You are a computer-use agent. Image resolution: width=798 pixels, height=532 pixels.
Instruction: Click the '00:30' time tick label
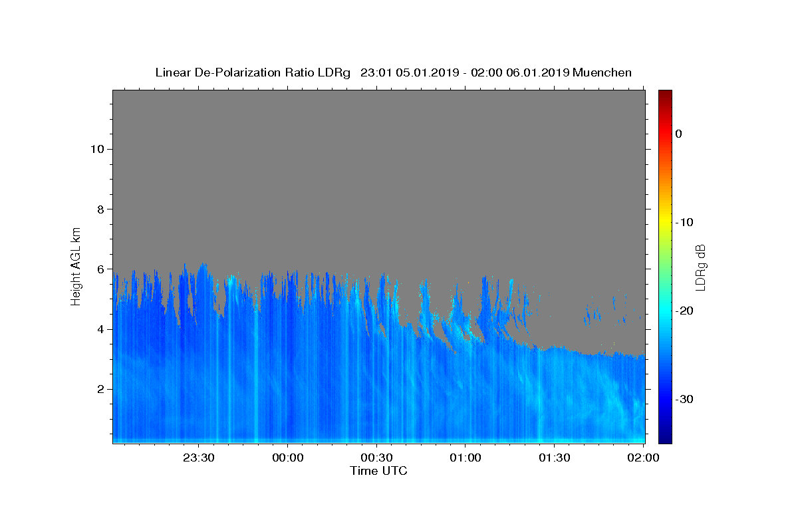(376, 458)
